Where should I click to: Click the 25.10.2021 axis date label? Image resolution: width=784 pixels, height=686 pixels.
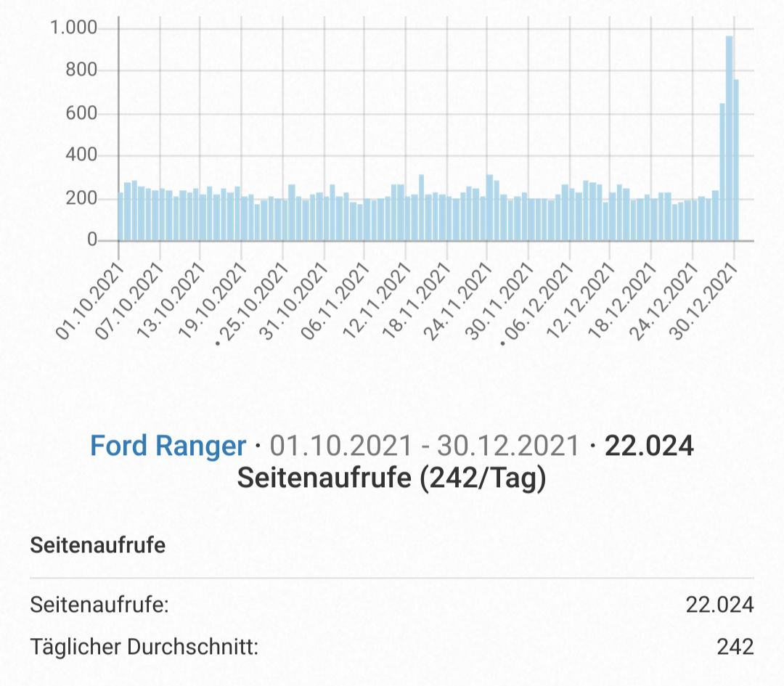253,303
